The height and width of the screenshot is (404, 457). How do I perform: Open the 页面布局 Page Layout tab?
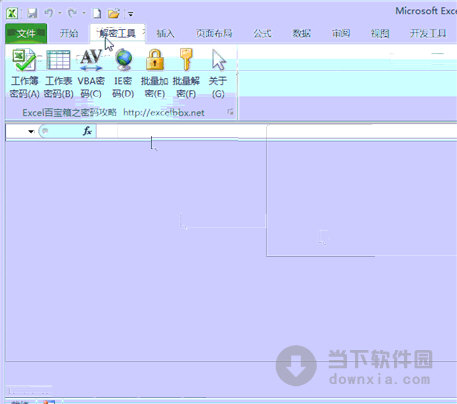[214, 33]
